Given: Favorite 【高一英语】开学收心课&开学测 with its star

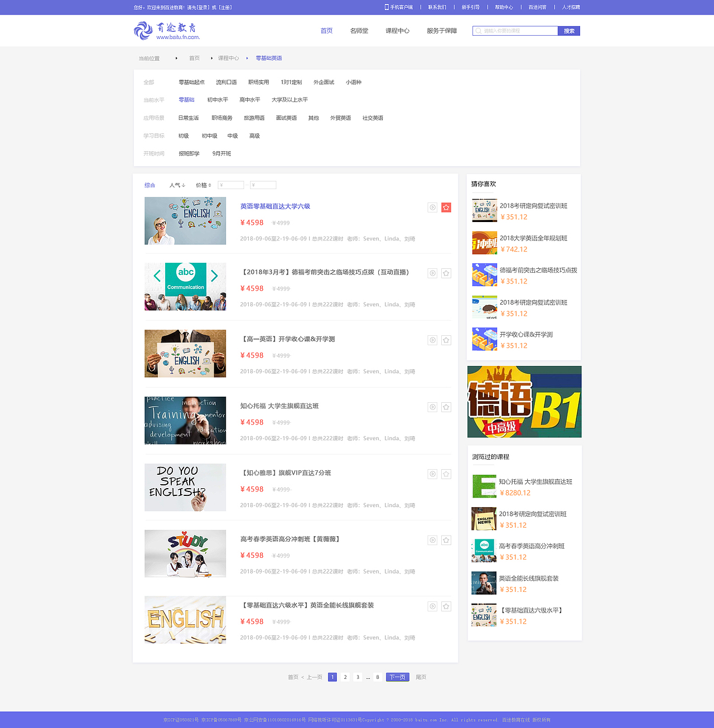Looking at the screenshot, I should [x=446, y=340].
